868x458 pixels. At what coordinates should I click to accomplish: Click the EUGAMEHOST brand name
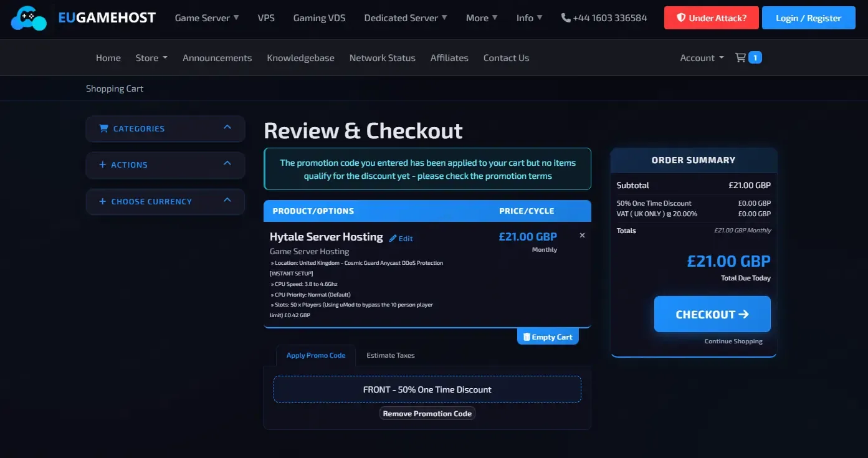[107, 18]
